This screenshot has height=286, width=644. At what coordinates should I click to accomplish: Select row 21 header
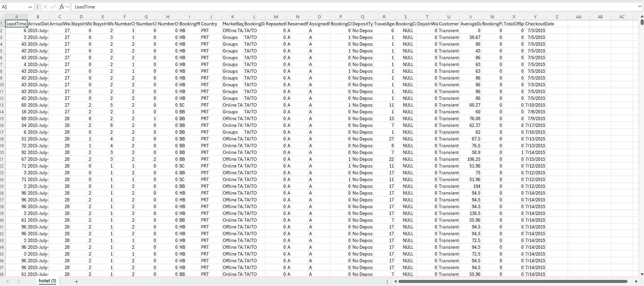2,159
